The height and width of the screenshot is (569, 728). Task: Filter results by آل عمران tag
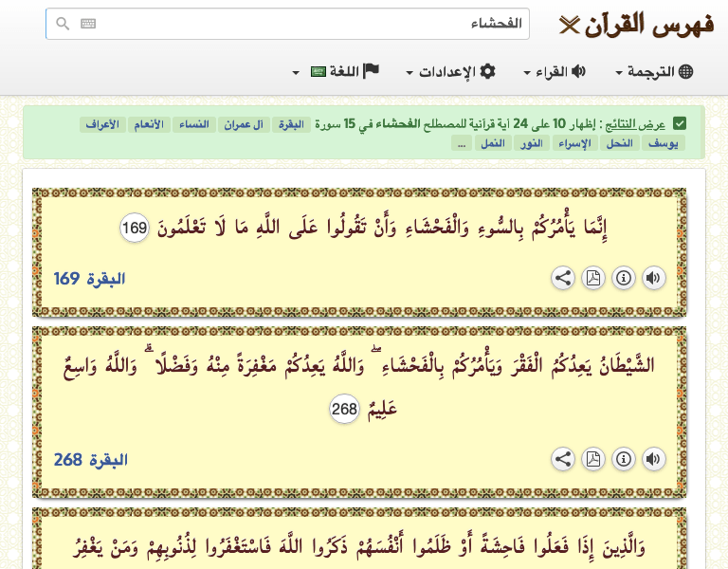244,124
